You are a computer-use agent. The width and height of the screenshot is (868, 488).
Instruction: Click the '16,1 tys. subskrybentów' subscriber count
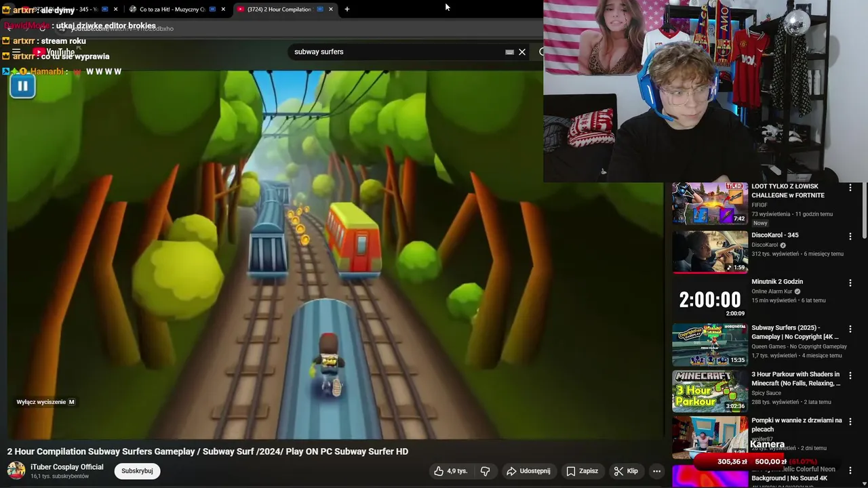coord(60,476)
